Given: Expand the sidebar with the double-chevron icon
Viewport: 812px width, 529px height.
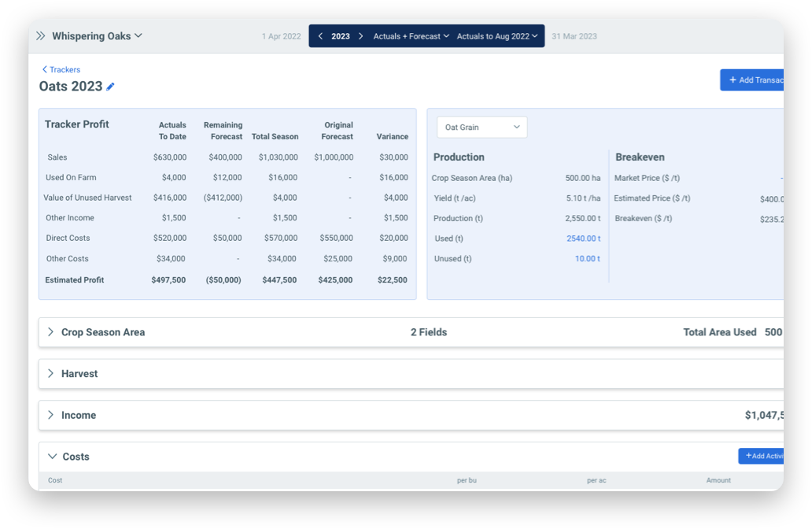Looking at the screenshot, I should [x=40, y=35].
